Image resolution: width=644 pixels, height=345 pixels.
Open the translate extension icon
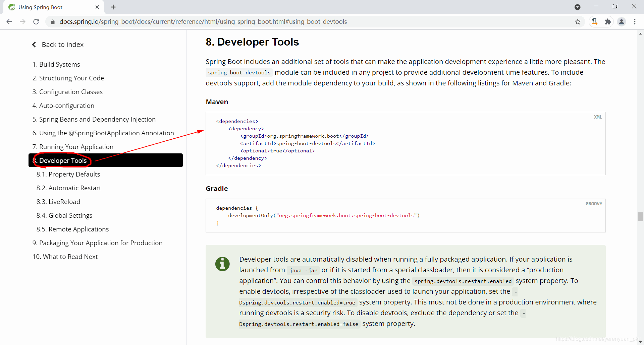594,22
